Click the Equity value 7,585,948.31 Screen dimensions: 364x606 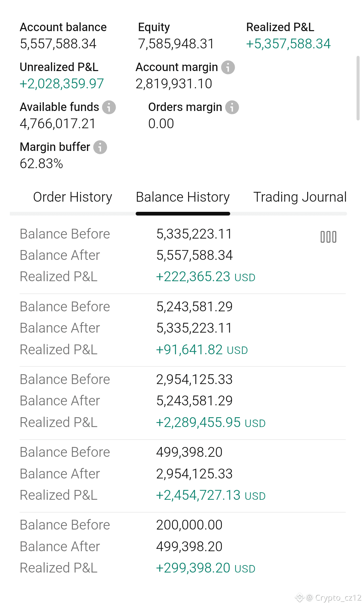[x=176, y=44]
